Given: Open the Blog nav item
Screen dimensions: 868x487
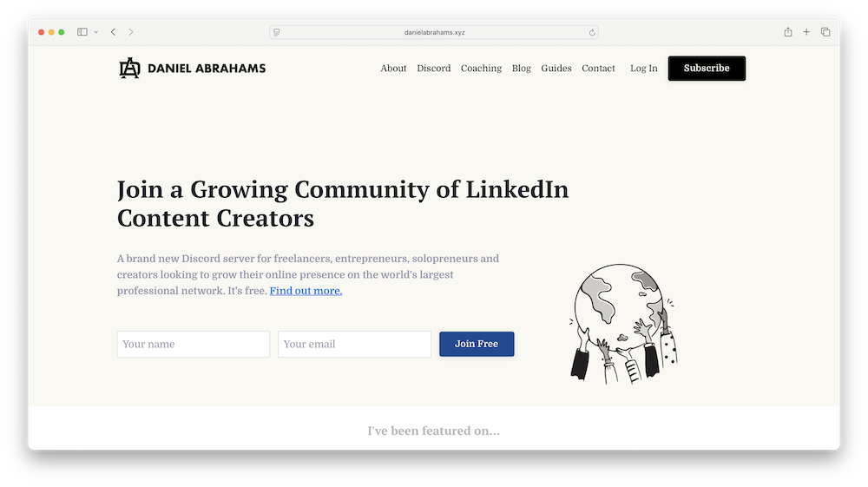Looking at the screenshot, I should (x=521, y=68).
